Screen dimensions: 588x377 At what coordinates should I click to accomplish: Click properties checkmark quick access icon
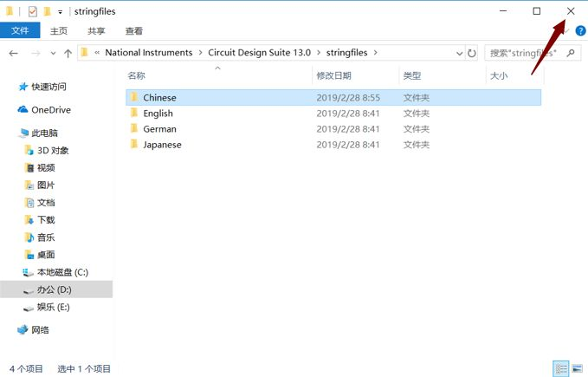33,11
